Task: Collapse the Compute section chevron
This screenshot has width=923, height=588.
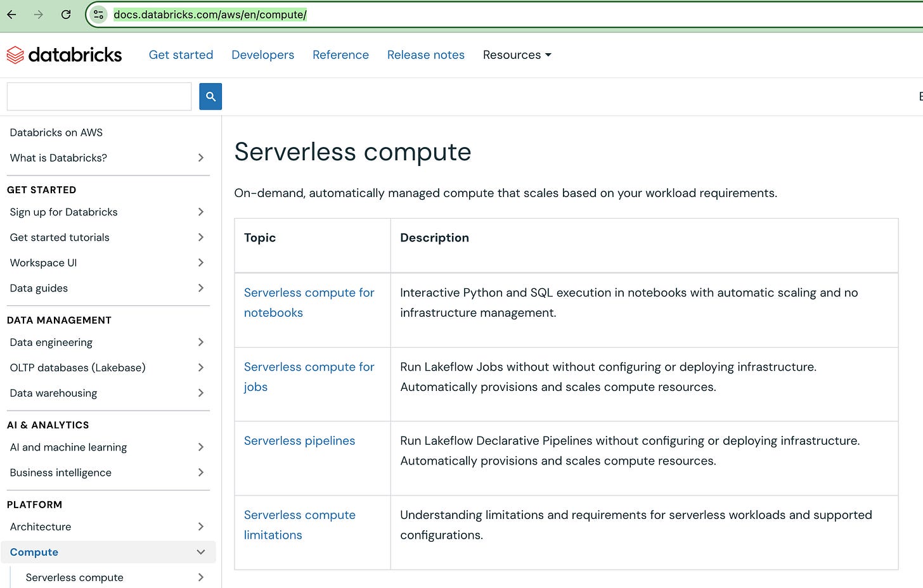Action: point(200,552)
